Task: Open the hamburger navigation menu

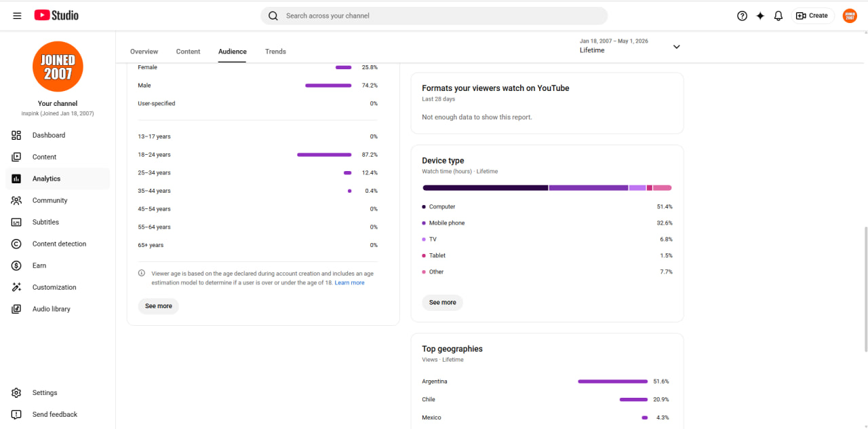Action: (17, 16)
